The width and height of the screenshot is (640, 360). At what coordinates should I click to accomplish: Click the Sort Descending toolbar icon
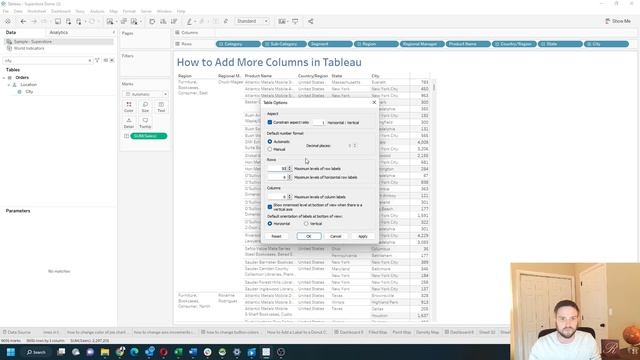click(174, 21)
